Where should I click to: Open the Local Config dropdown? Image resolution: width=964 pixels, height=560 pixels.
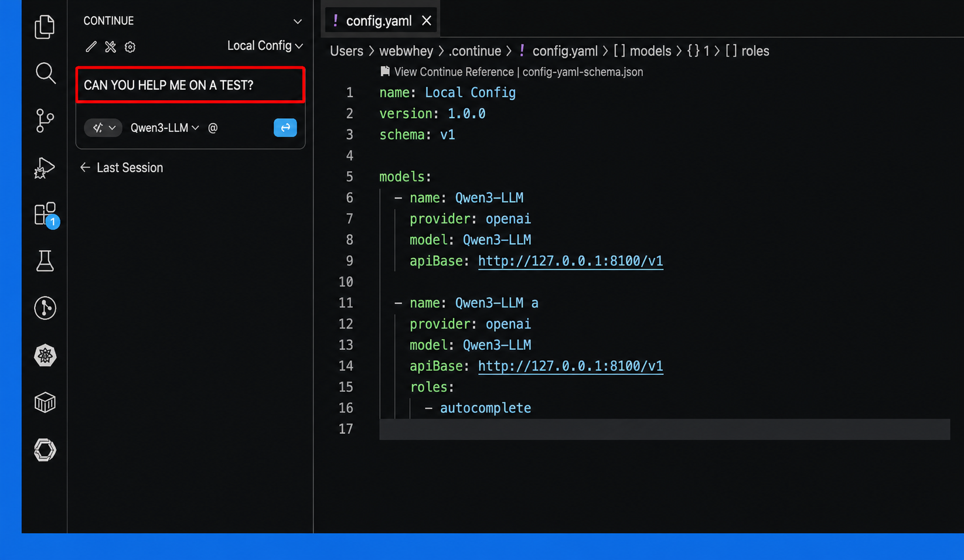click(265, 46)
